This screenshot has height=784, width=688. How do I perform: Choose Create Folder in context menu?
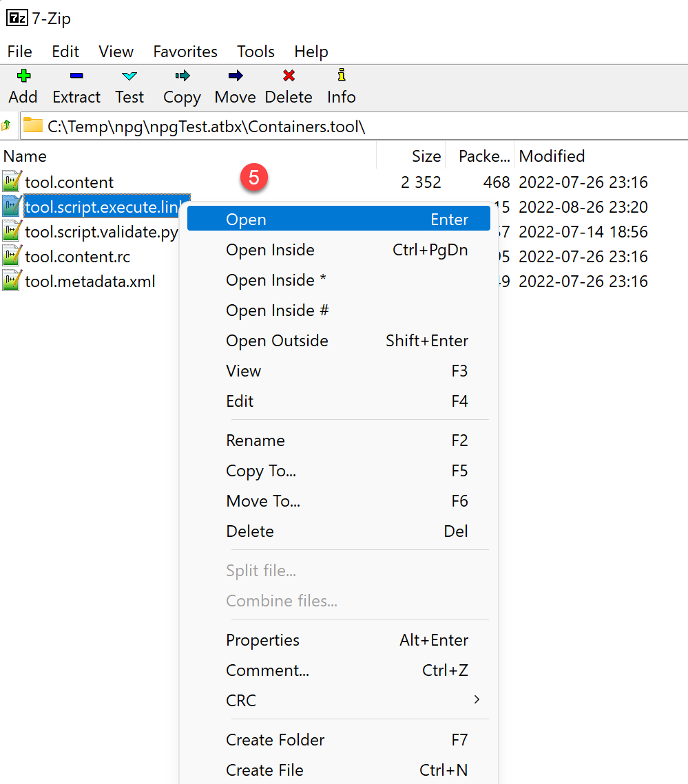pyautogui.click(x=339, y=739)
